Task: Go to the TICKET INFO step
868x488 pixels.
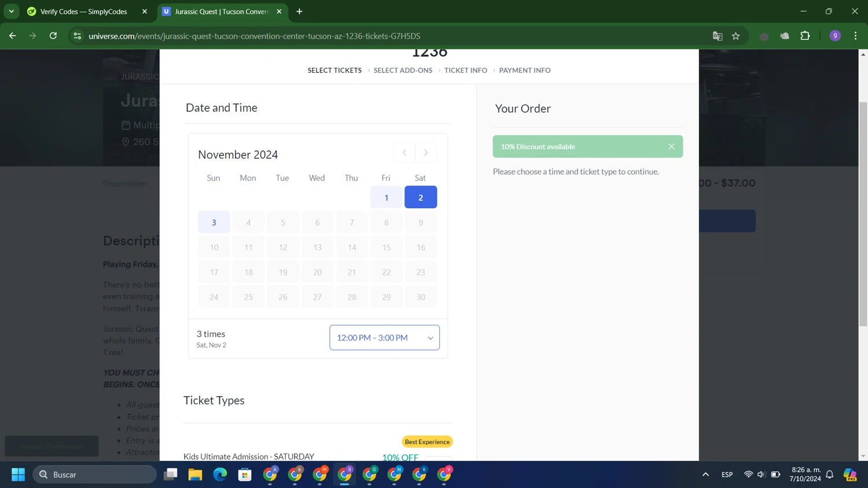Action: [x=466, y=71]
